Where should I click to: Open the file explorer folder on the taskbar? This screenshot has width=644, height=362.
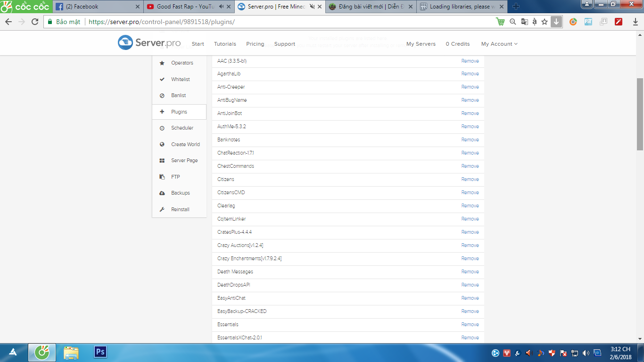coord(71,353)
